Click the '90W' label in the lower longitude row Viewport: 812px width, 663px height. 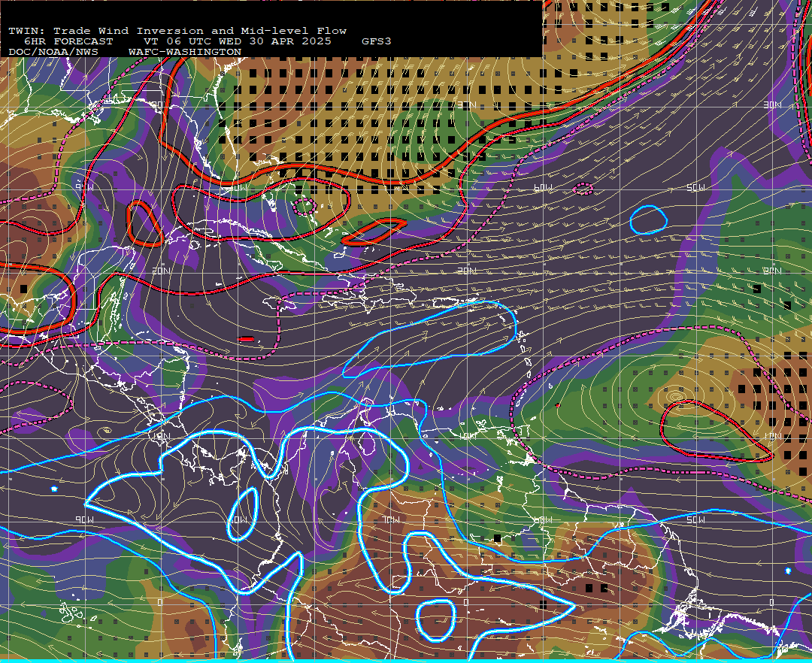click(x=84, y=519)
